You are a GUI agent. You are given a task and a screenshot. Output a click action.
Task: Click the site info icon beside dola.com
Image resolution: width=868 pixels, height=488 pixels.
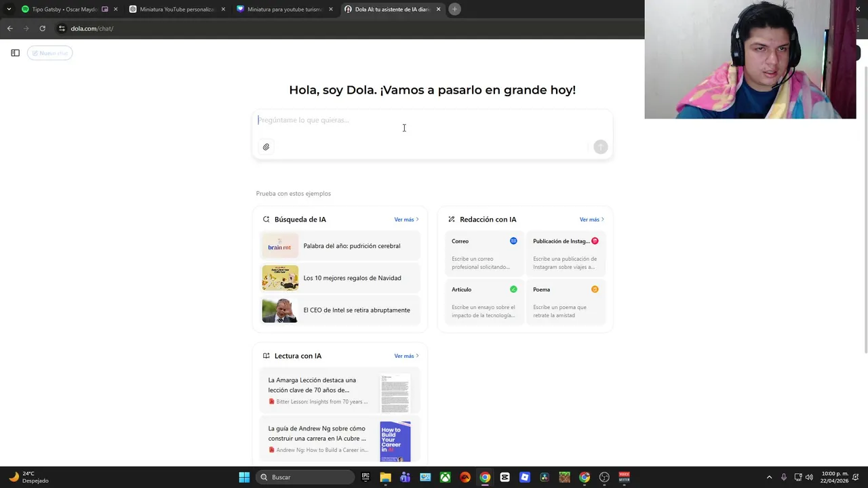pyautogui.click(x=61, y=28)
